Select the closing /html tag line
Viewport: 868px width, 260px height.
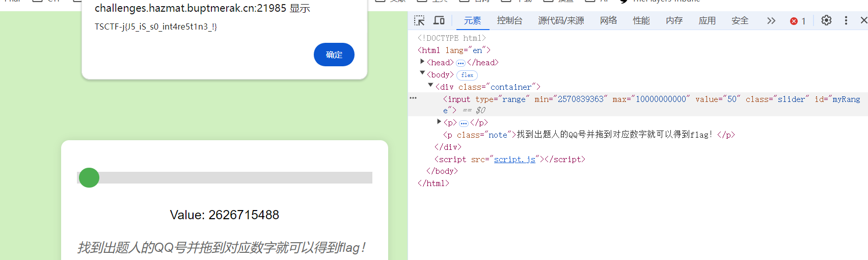click(x=433, y=184)
